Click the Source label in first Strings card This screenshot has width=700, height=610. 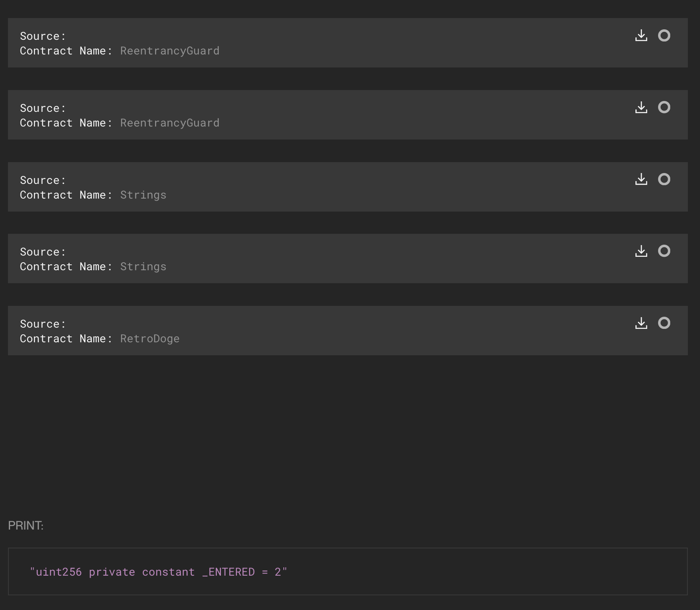point(43,180)
